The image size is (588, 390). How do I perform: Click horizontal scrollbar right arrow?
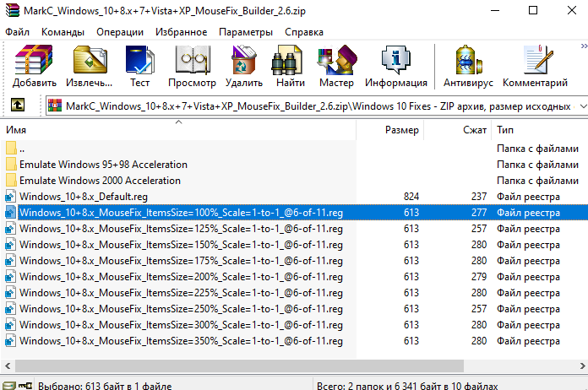(x=582, y=366)
